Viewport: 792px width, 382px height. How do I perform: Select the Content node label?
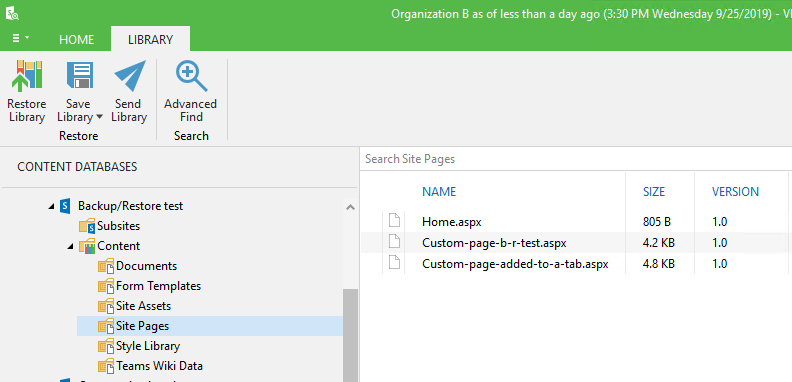119,246
